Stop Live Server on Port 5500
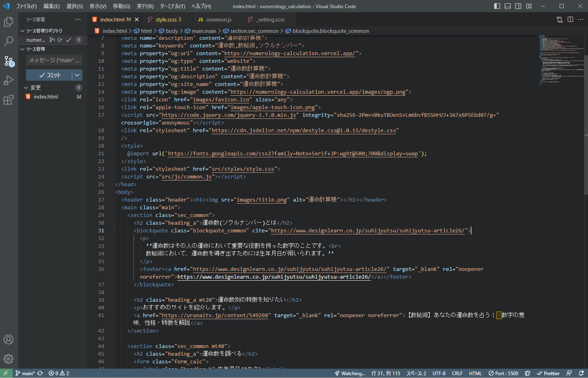 [x=503, y=373]
